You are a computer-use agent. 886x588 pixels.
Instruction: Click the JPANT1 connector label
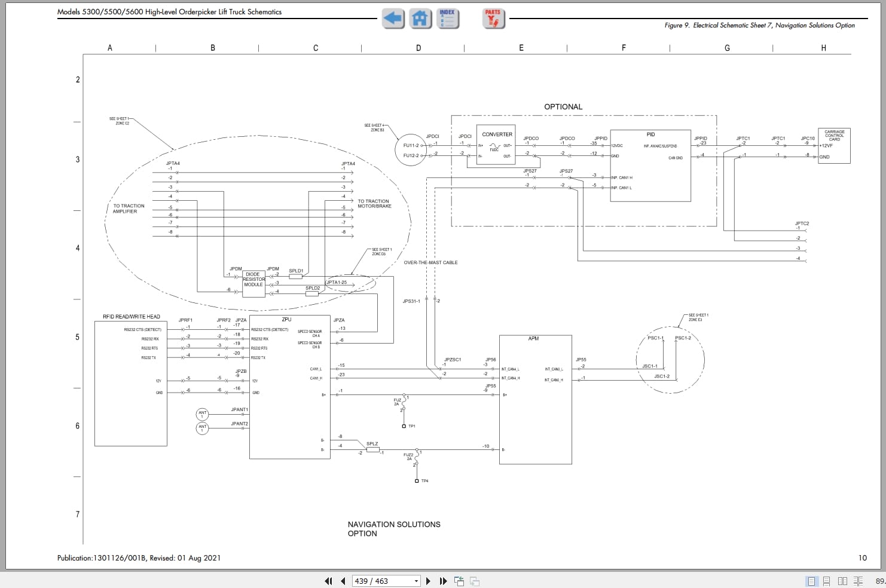(240, 410)
